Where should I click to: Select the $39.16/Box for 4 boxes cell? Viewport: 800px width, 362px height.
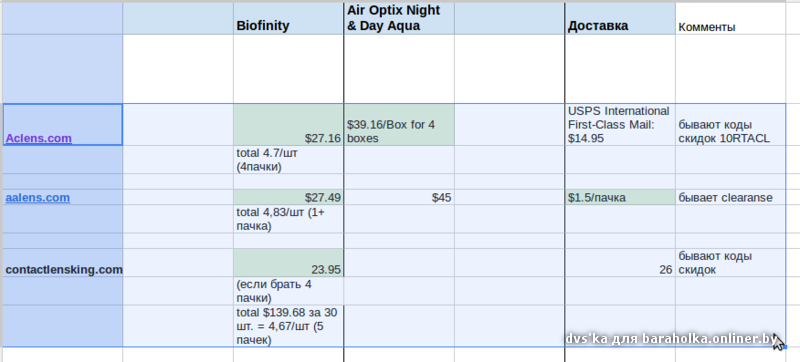(x=399, y=125)
